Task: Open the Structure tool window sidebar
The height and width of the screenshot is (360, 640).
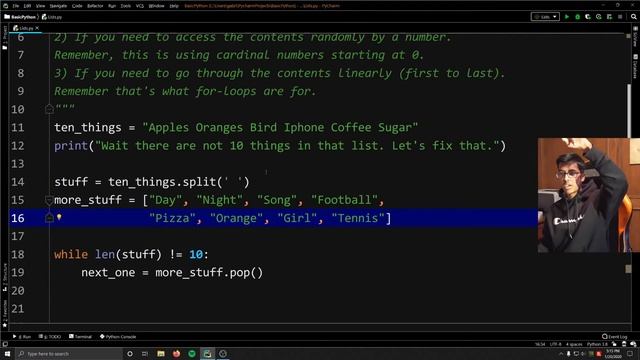Action: [4, 277]
